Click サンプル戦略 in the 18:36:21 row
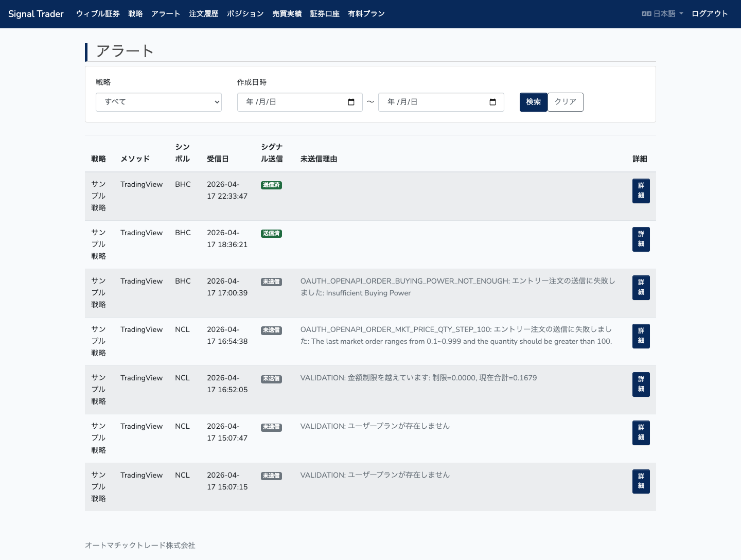The image size is (741, 560). coord(98,244)
